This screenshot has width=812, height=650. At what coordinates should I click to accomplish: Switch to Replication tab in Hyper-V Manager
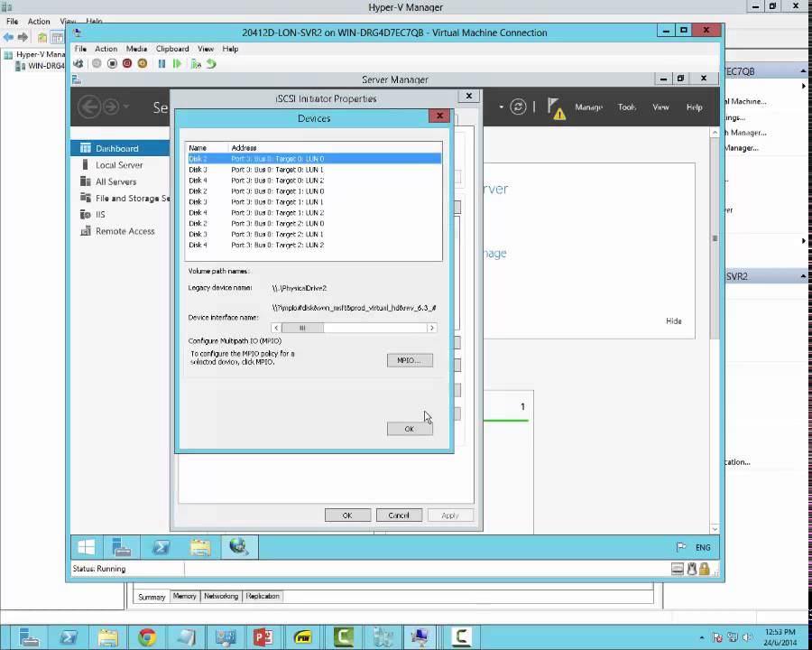click(x=263, y=596)
